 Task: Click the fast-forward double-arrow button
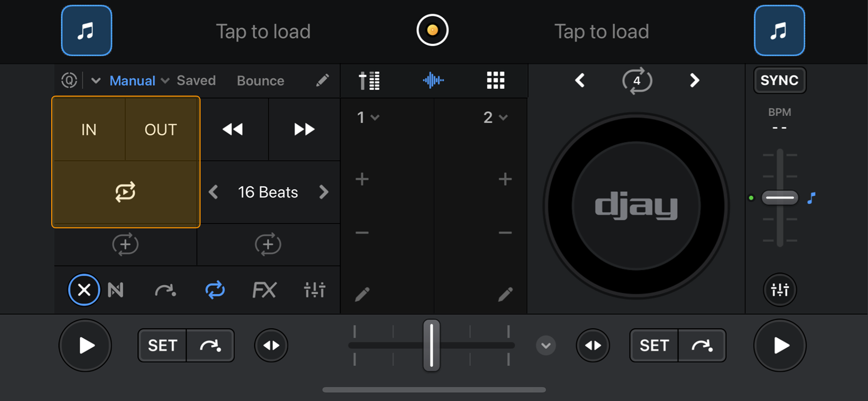tap(304, 129)
